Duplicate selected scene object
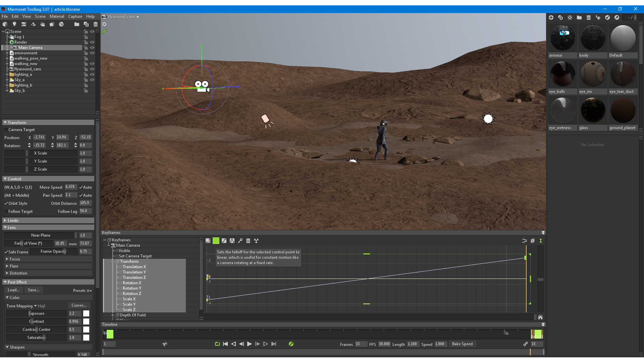The height and width of the screenshot is (362, 644). pos(86,24)
